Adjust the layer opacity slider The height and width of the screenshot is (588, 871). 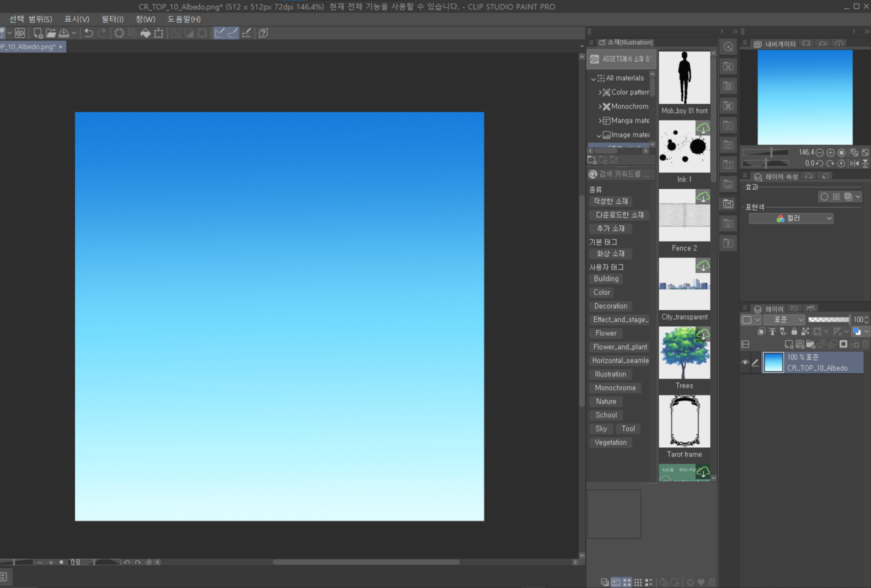(828, 320)
